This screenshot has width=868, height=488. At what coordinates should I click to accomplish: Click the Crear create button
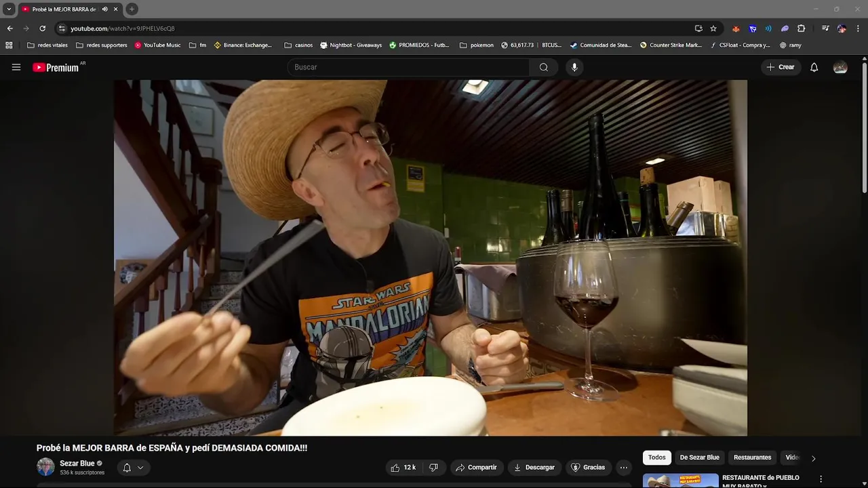[781, 67]
